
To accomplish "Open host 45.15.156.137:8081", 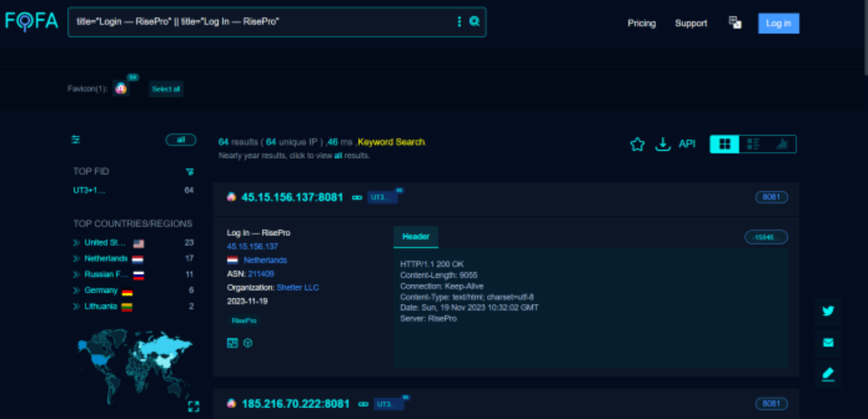I will pyautogui.click(x=292, y=197).
